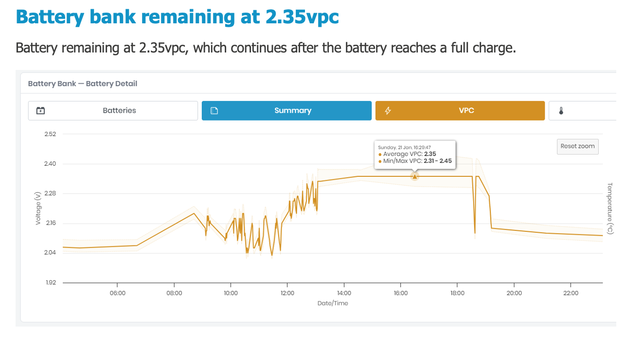This screenshot has width=644, height=346.
Task: Click the lightning bolt icon on VPC
Action: click(388, 111)
